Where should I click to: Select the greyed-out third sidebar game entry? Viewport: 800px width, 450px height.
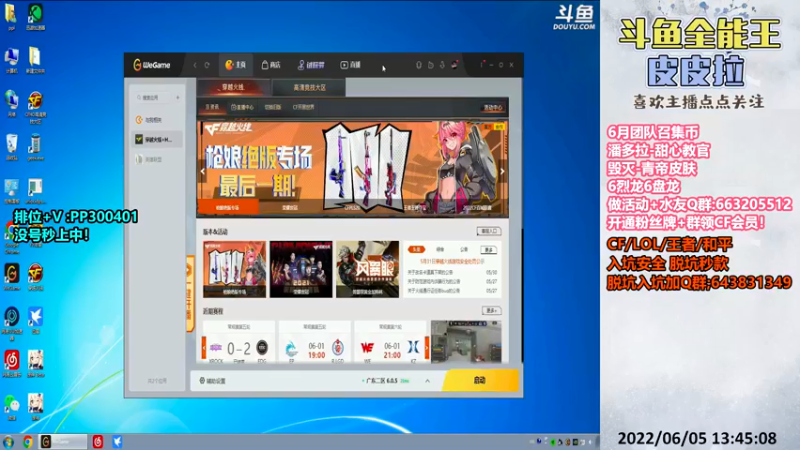157,159
